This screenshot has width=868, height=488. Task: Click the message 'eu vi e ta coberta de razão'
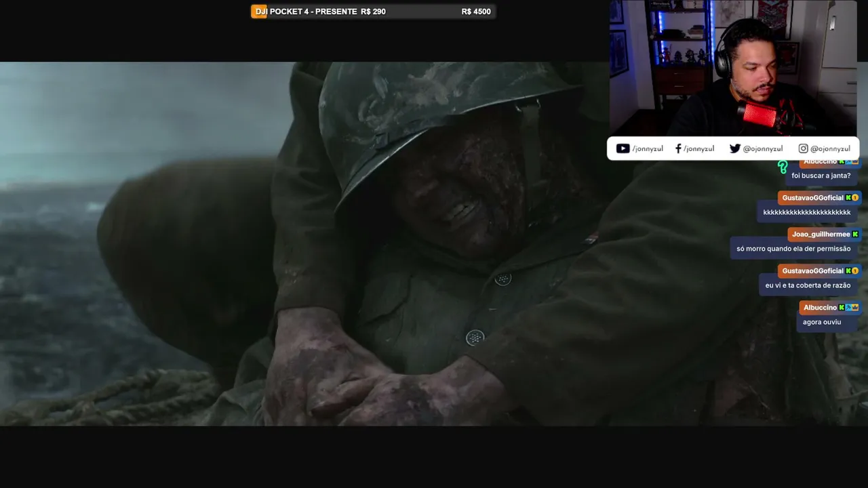point(808,285)
